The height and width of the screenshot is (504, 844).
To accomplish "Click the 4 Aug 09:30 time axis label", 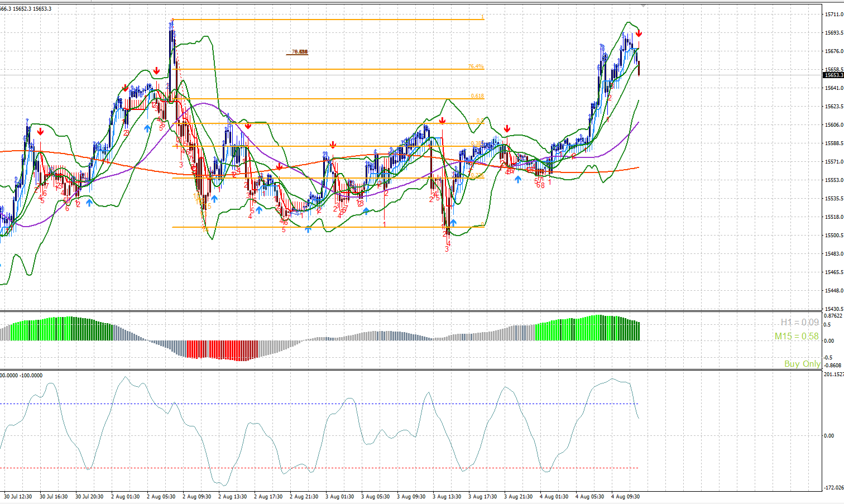I will (x=625, y=495).
